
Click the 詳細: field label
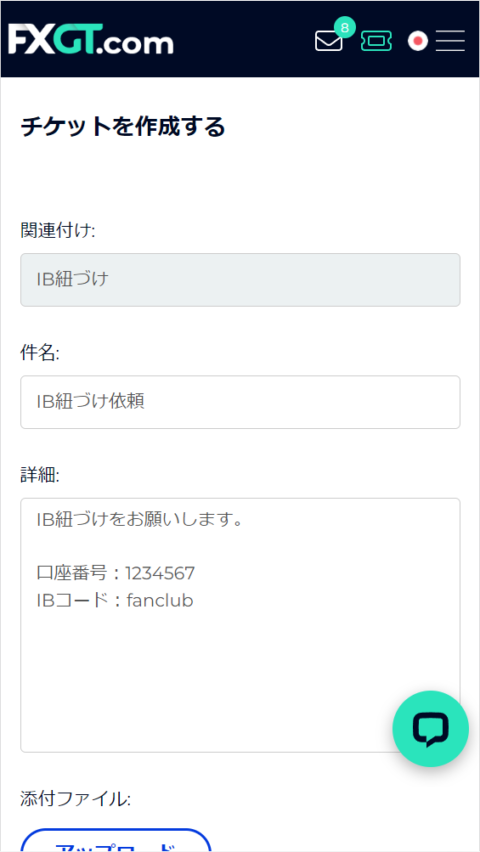pyautogui.click(x=40, y=476)
